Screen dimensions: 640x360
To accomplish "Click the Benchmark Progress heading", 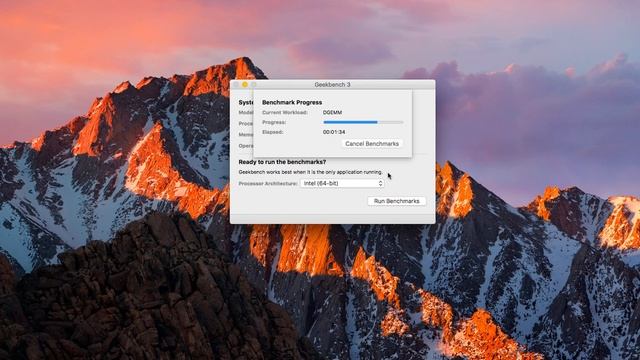I will click(x=292, y=102).
